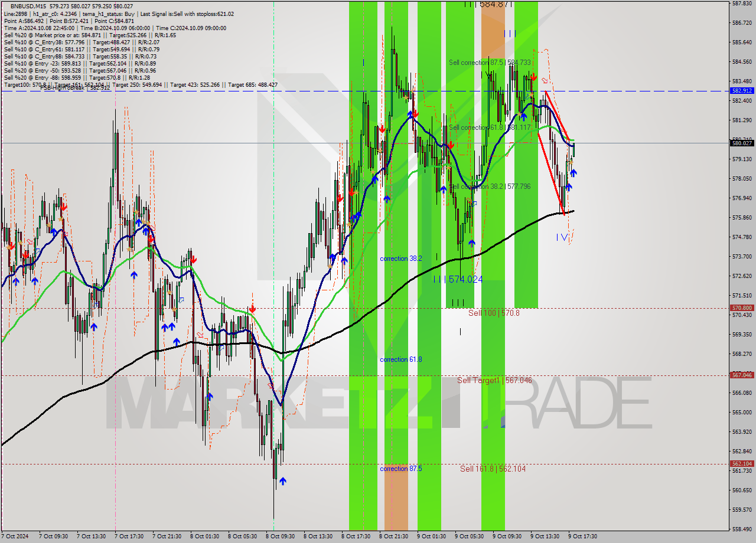Click the blue 'correction 61.8' label
Viewport: 756px width, 543px height.
click(x=401, y=359)
